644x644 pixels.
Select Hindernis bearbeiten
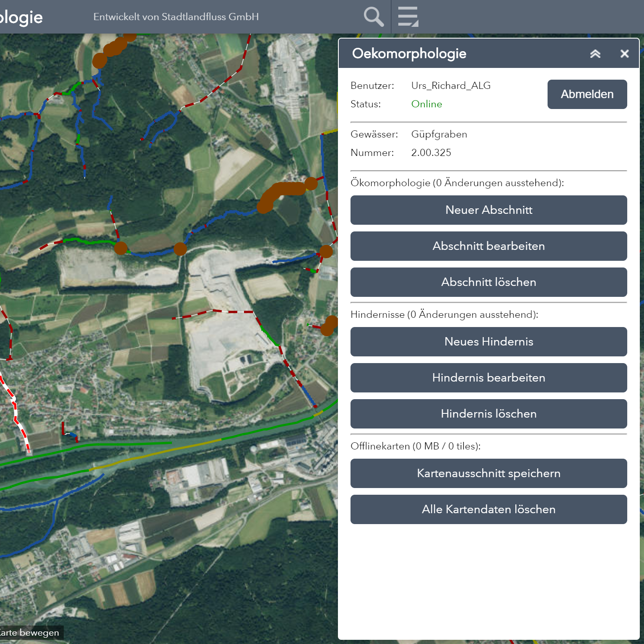[488, 378]
